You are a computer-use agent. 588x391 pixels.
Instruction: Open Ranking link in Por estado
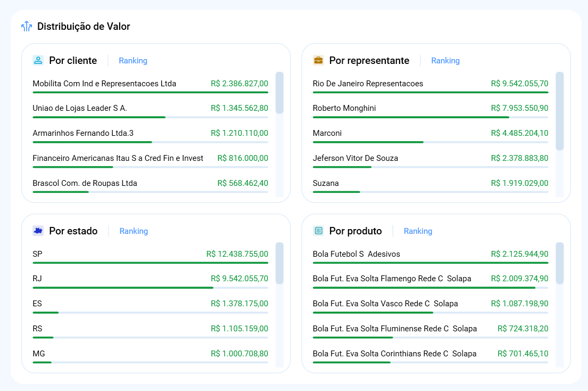[134, 231]
